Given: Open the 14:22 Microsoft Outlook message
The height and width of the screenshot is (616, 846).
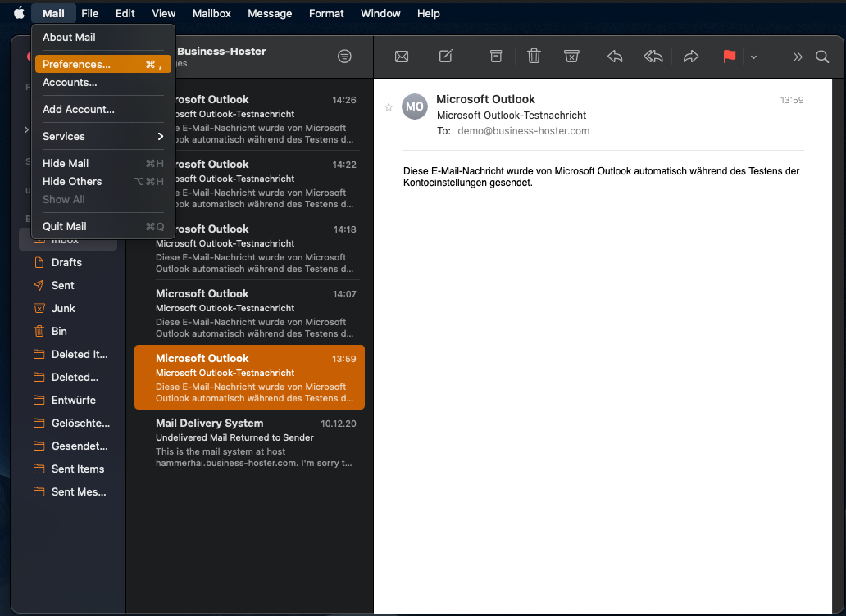Looking at the screenshot, I should [x=249, y=183].
